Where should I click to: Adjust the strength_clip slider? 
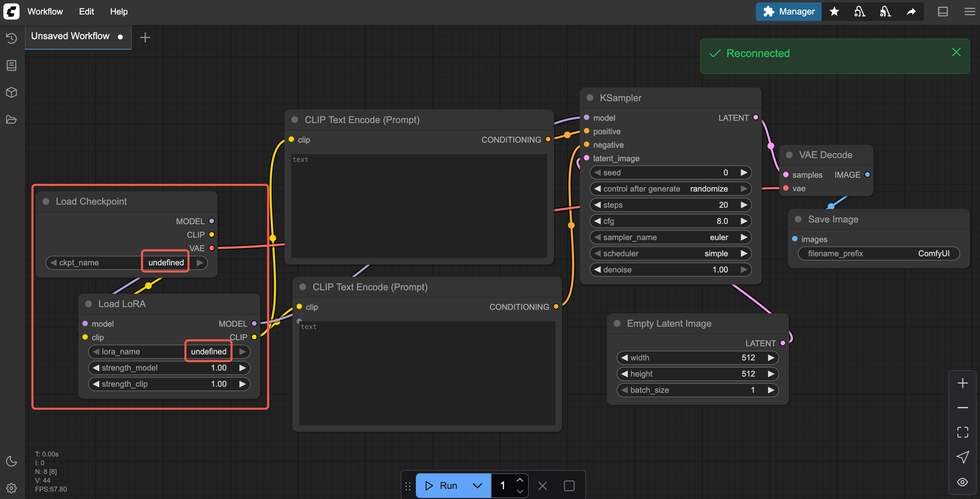[169, 384]
